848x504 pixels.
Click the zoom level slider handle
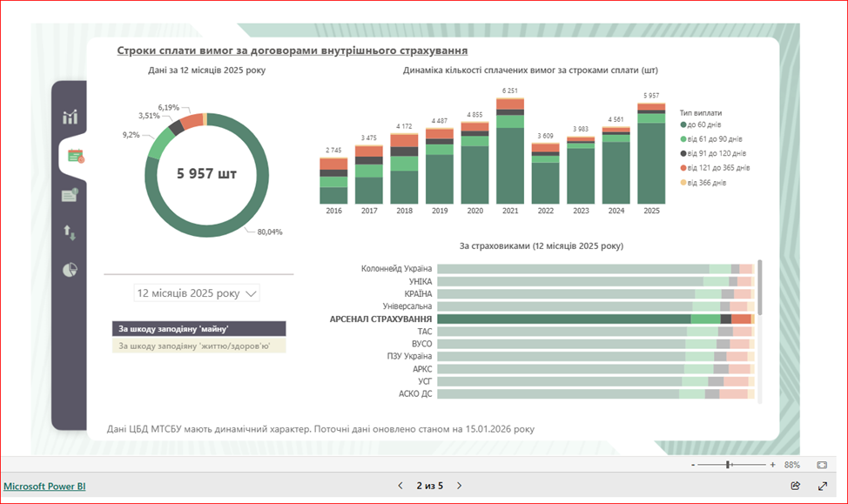729,465
